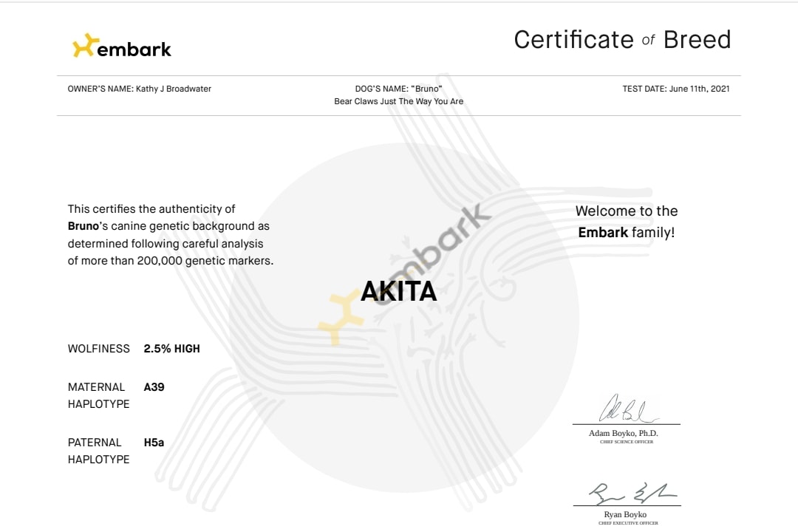Select the breed name 'AKITA'
The height and width of the screenshot is (532, 798).
coord(398,291)
